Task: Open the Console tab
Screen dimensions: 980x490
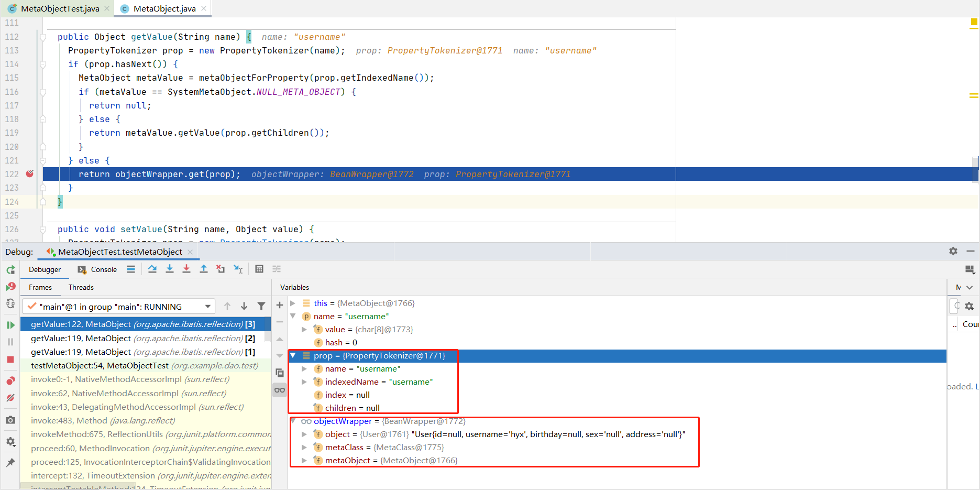Action: [97, 269]
